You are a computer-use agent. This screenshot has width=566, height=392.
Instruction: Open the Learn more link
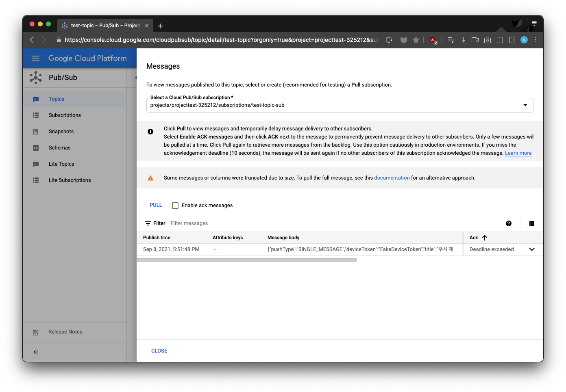pos(518,153)
